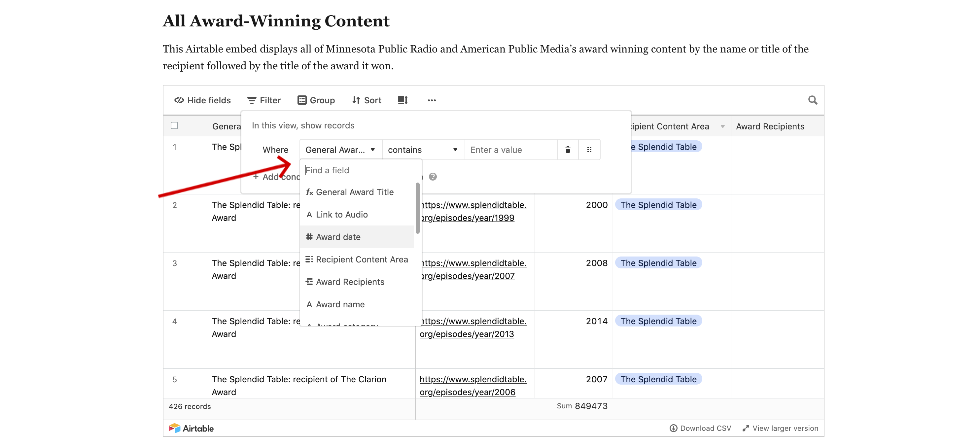Open the Group options

point(316,100)
